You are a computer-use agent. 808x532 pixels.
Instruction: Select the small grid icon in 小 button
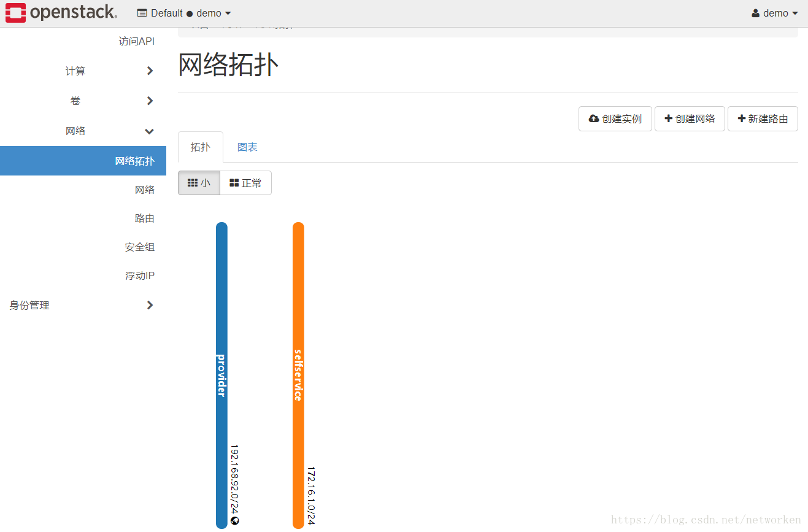[192, 182]
